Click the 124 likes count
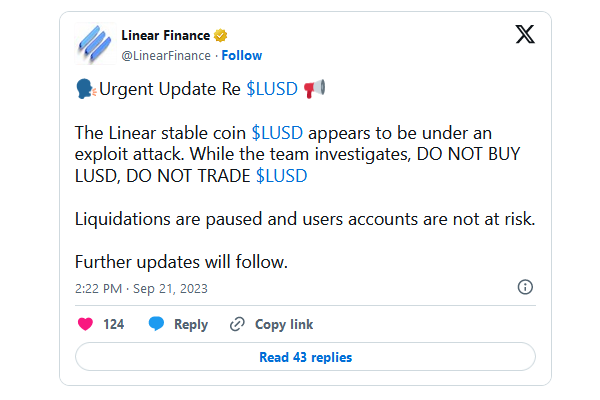 [114, 324]
